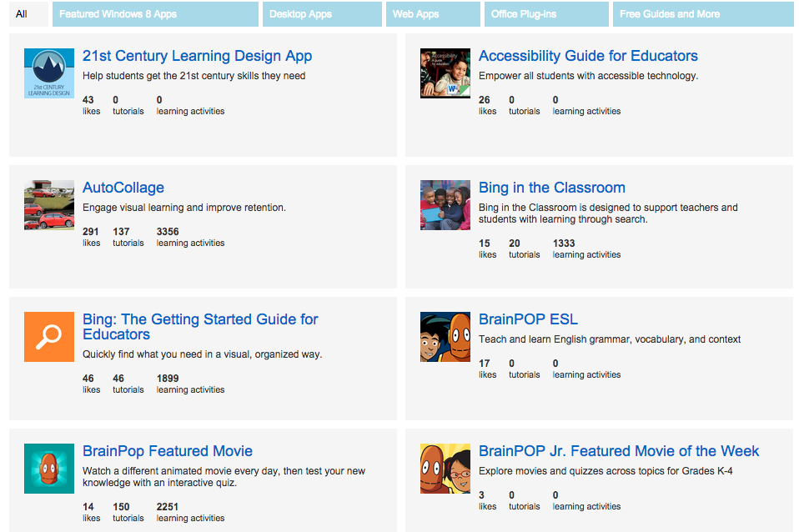Screen dimensions: 799x532
Task: Click Bing in the Classroom's 1333 learning activities
Action: [564, 243]
